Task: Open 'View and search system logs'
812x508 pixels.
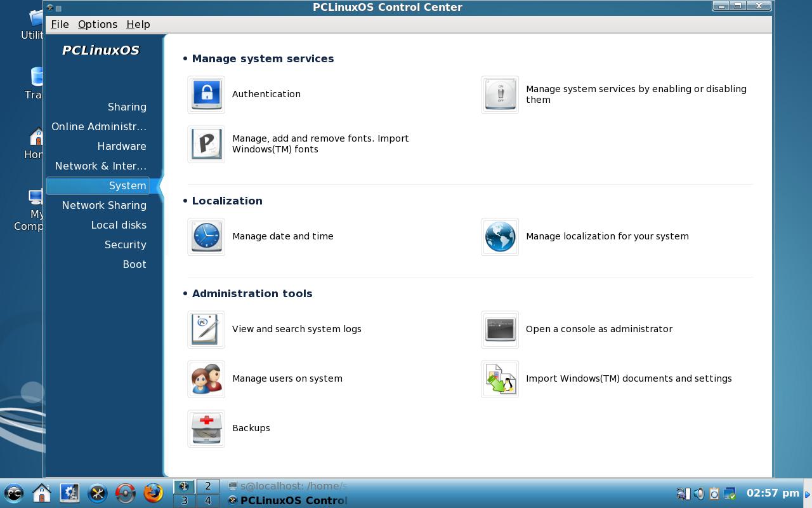Action: point(297,329)
